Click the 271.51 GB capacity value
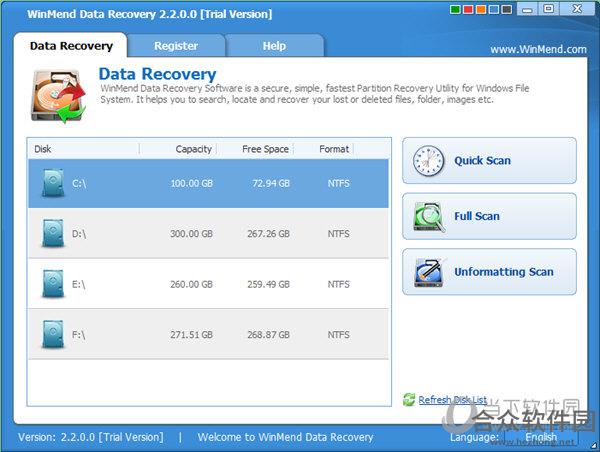The height and width of the screenshot is (452, 600). tap(191, 335)
